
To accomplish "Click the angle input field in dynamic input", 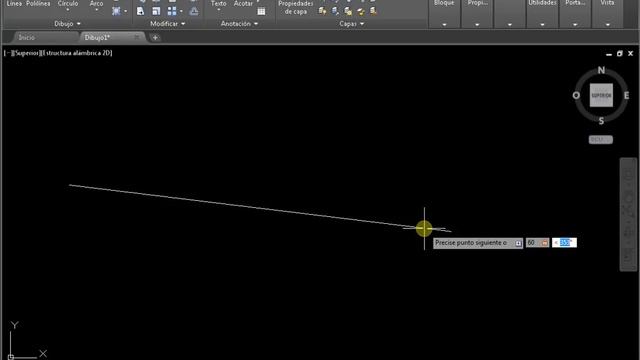I will [x=564, y=243].
